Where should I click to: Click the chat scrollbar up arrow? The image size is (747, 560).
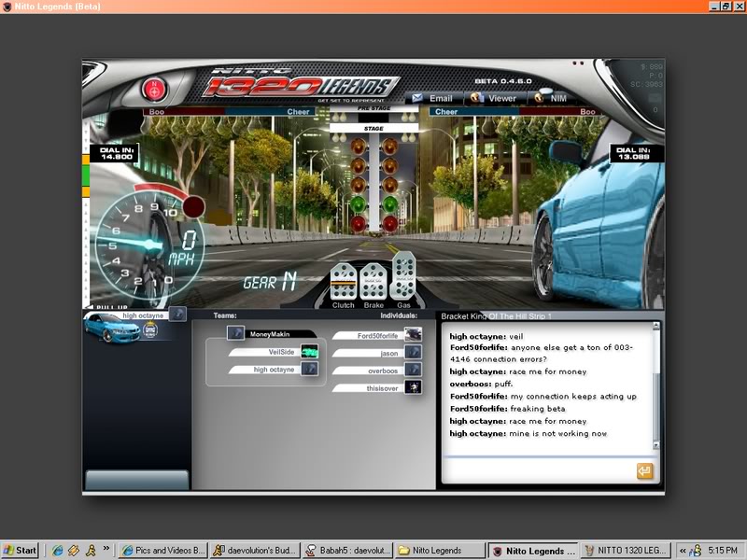tap(656, 326)
